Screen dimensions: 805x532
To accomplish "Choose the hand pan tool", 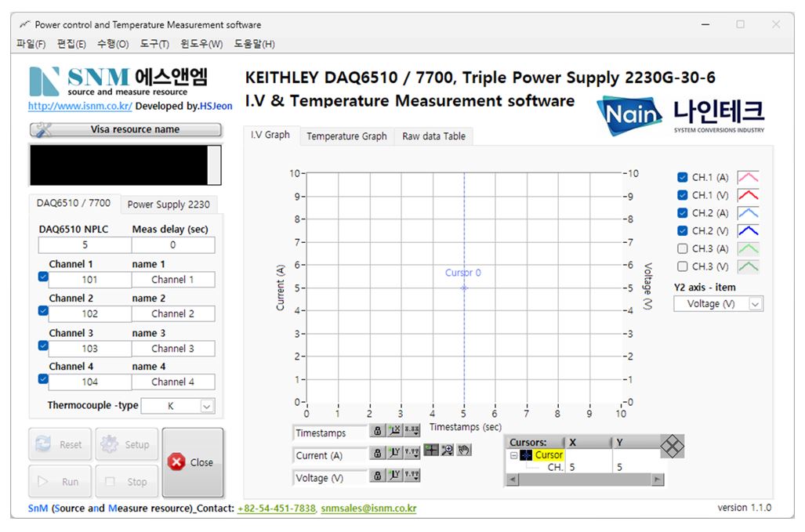I will 464,450.
